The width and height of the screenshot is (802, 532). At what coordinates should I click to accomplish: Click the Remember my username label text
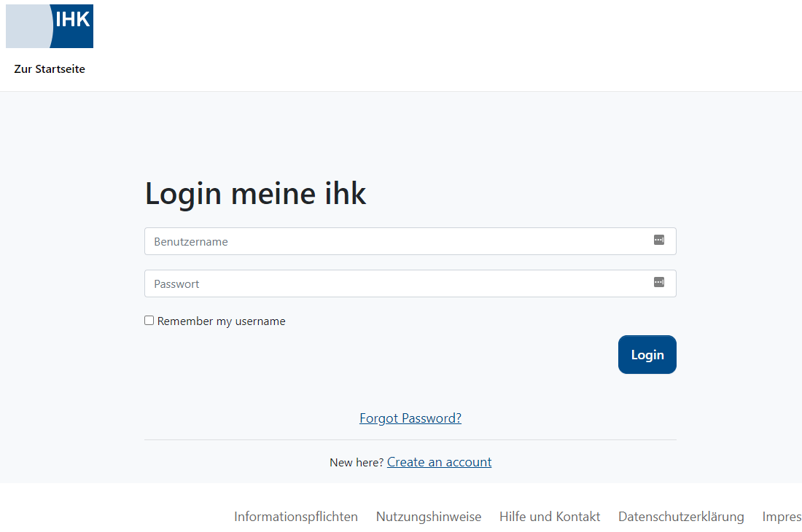(x=222, y=321)
